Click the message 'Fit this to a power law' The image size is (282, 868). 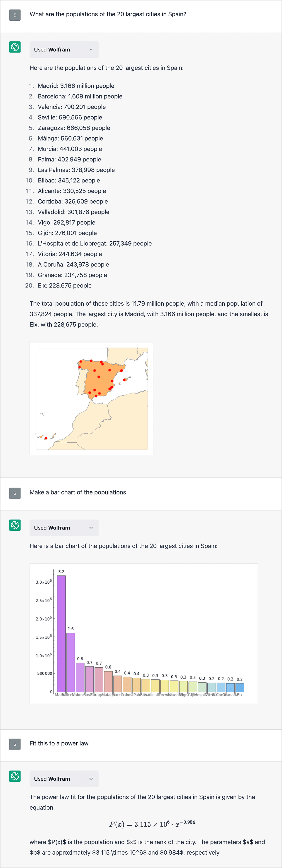point(59,743)
